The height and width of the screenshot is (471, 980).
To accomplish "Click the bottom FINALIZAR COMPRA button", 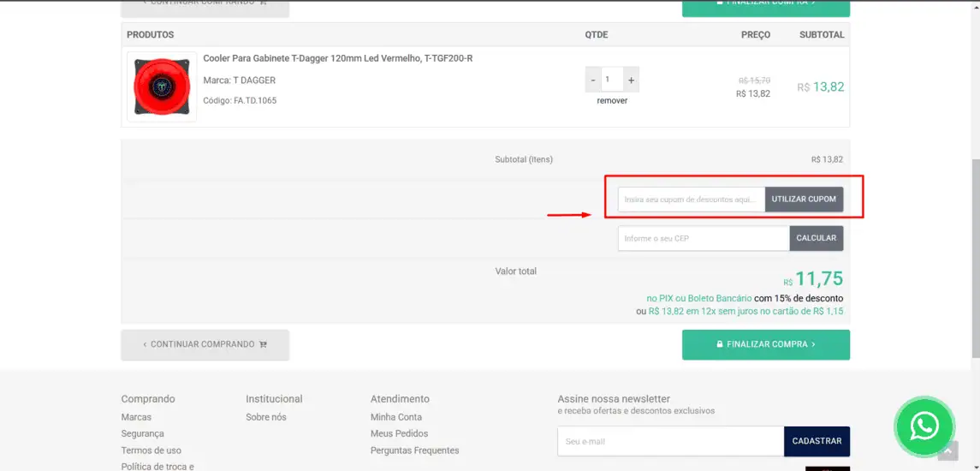I will point(766,344).
